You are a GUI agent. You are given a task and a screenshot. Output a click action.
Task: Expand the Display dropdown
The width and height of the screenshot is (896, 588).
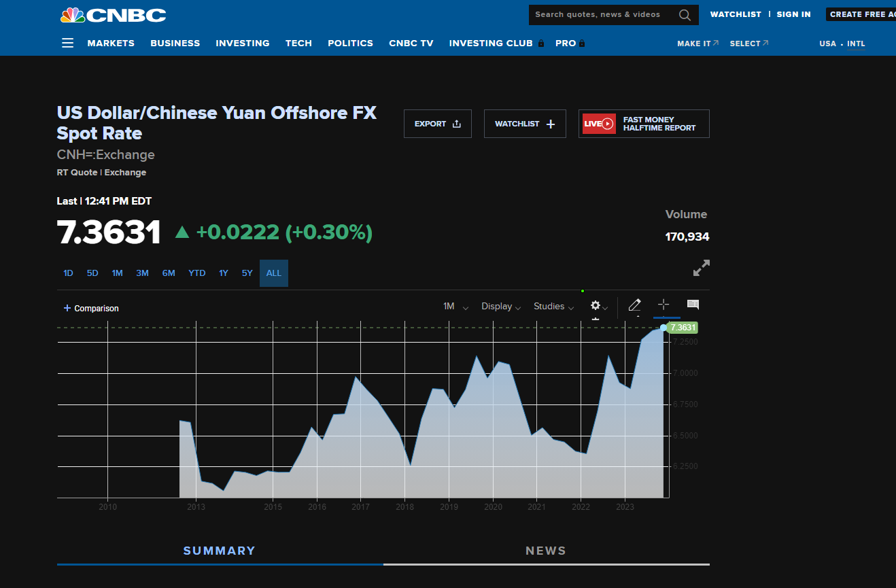pos(501,307)
